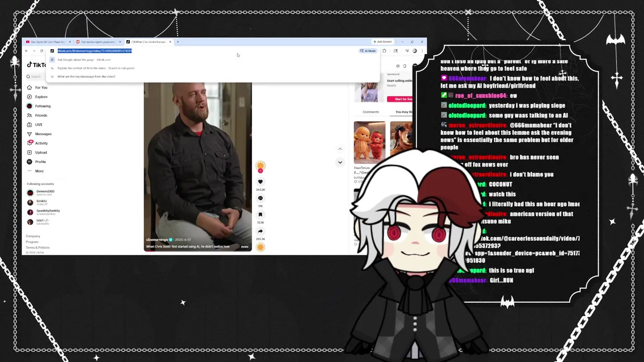Open Messages in the sidebar
This screenshot has width=644, height=362.
[x=39, y=134]
